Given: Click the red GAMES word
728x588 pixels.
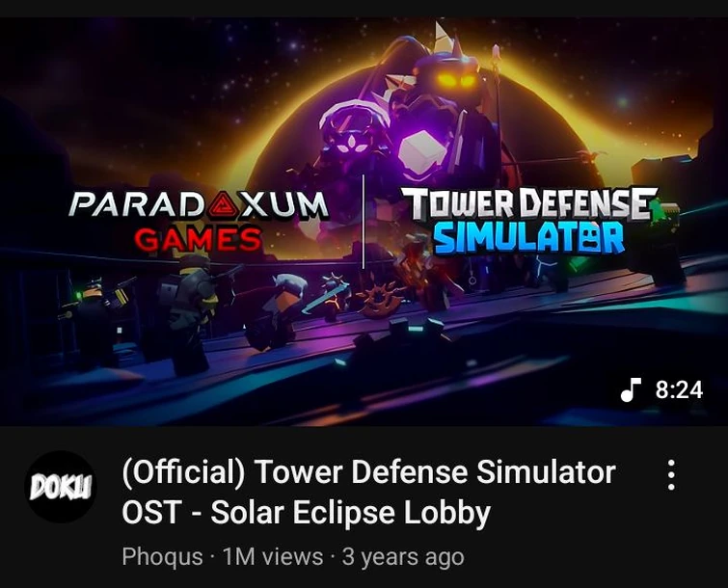Looking at the screenshot, I should point(199,239).
